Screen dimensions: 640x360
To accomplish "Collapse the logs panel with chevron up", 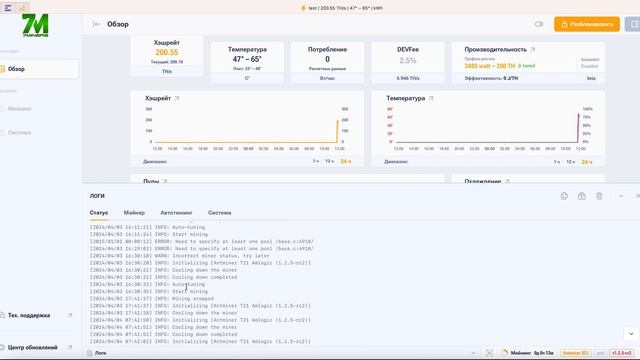I will click(621, 196).
